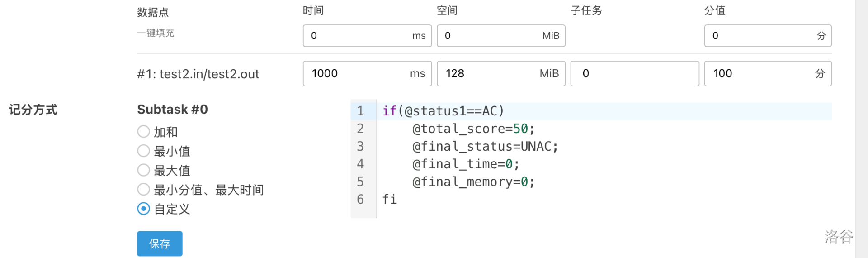This screenshot has height=258, width=868.
Task: Select the 自定义 custom scoring radio
Action: pyautogui.click(x=144, y=209)
